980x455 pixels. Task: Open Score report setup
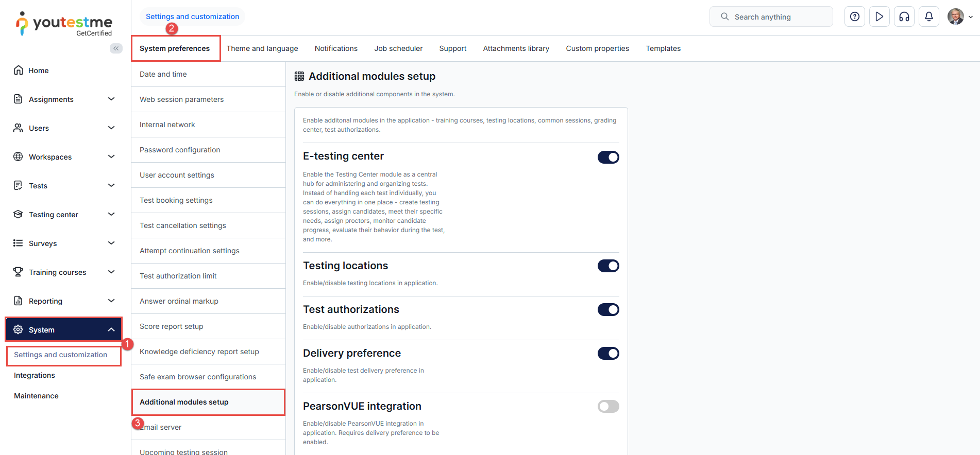click(x=209, y=326)
